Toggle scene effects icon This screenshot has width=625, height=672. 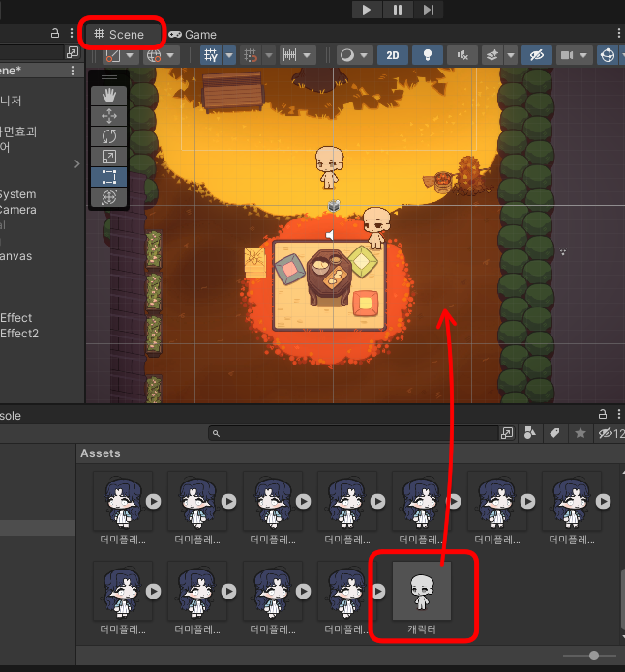pos(492,55)
